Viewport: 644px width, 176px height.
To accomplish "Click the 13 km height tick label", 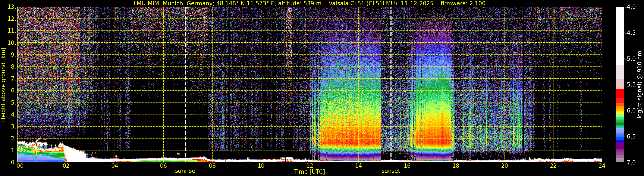I will [12, 7].
